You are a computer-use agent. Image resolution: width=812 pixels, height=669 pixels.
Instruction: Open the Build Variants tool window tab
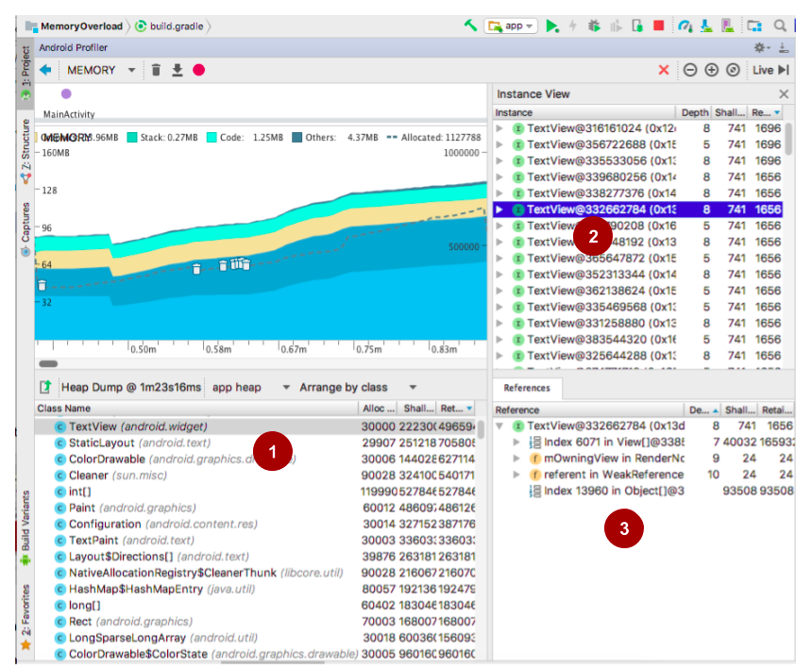pos(25,527)
